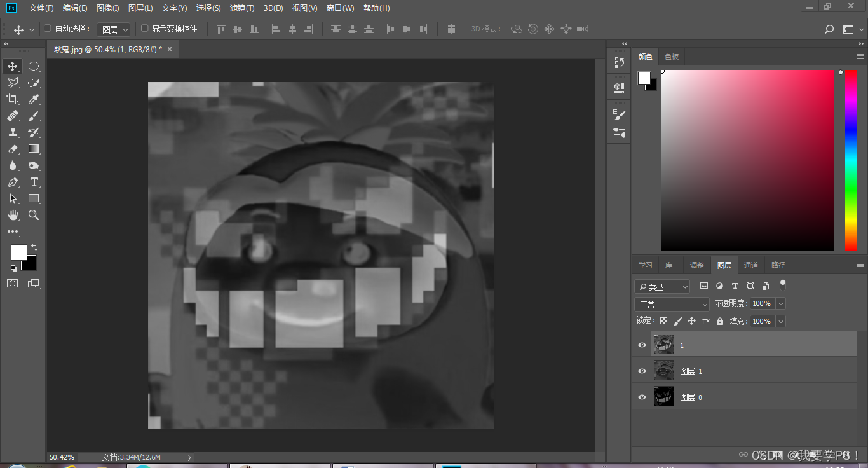Select the History Brush tool
Screen dimensions: 868x468
(x=34, y=132)
